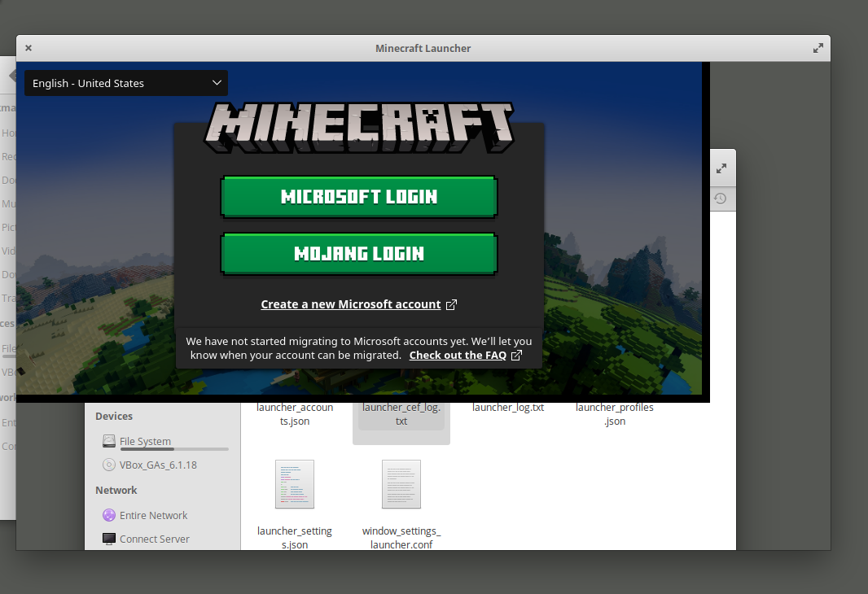Open the history clock icon in file manager
The image size is (868, 594).
tap(720, 199)
